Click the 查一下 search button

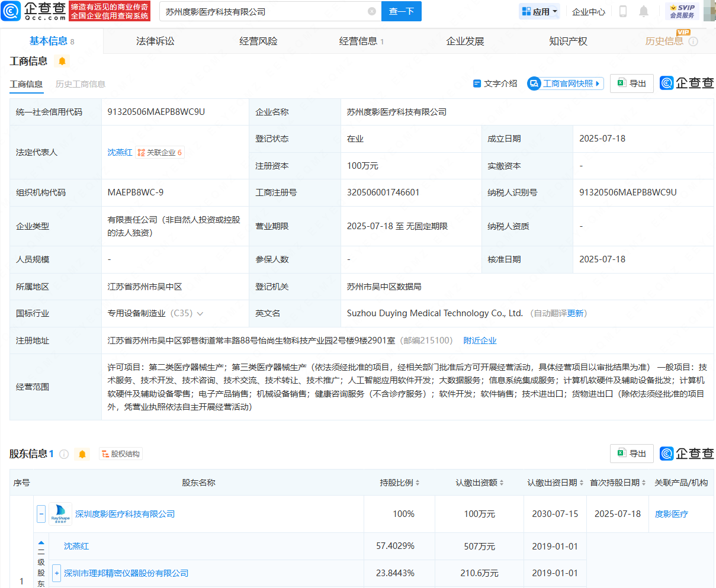click(402, 11)
